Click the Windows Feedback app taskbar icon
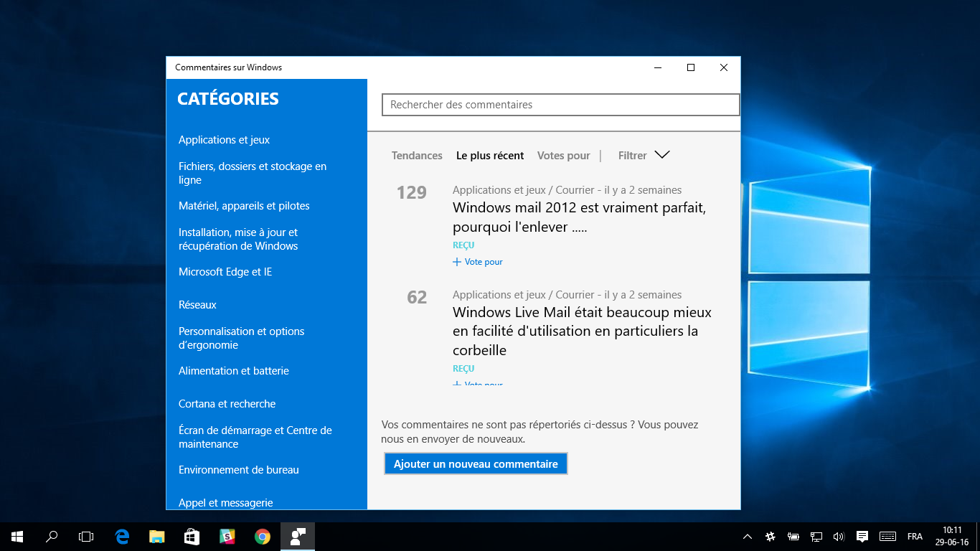Screen dimensions: 980x551 297,537
